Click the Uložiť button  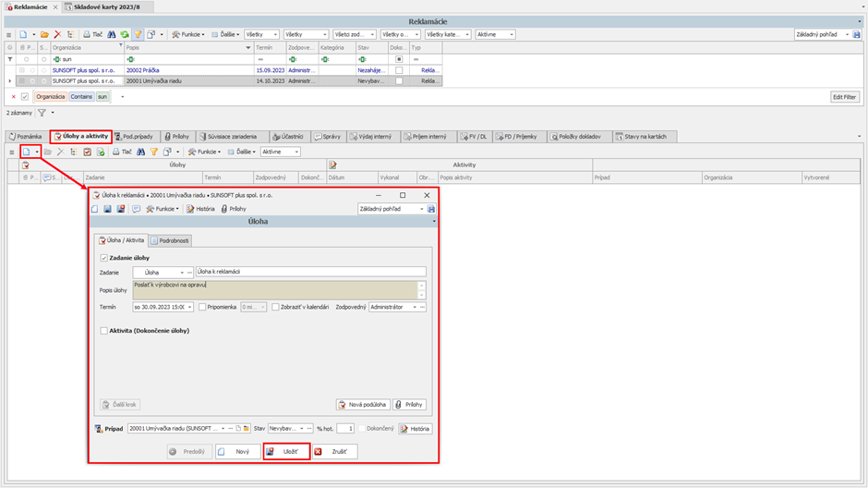(285, 452)
